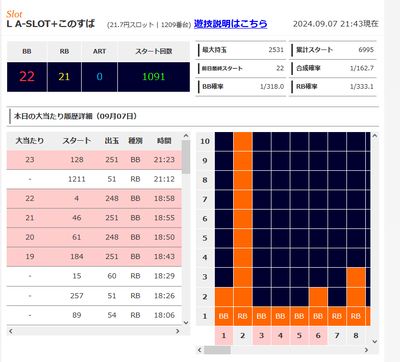
Task: Click the chart horizontal scroll right arrow
Action: (x=366, y=350)
